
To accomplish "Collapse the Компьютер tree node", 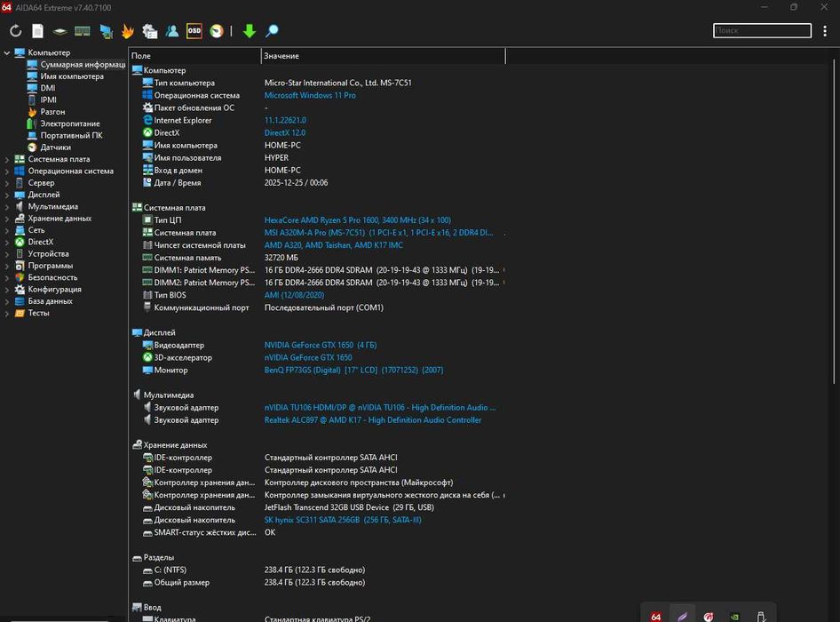I will [x=6, y=52].
